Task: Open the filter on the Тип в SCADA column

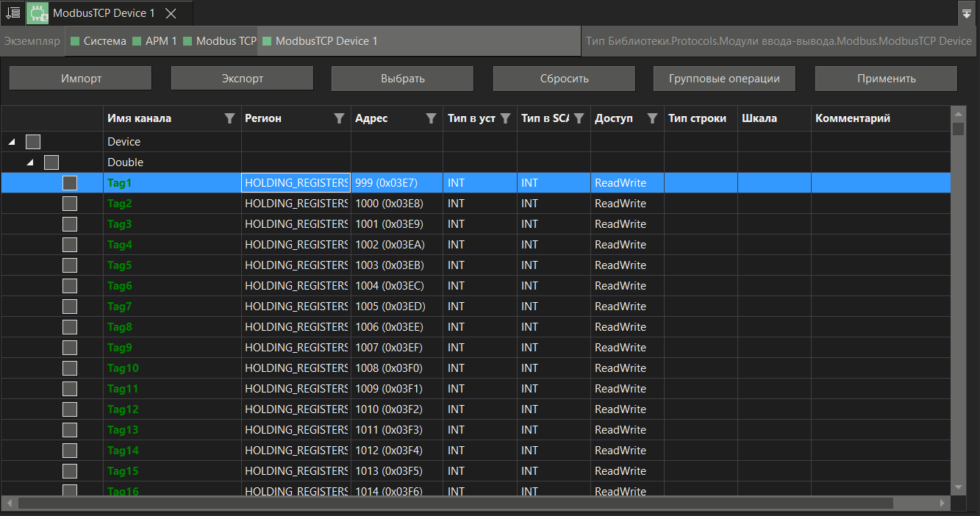Action: click(x=579, y=118)
